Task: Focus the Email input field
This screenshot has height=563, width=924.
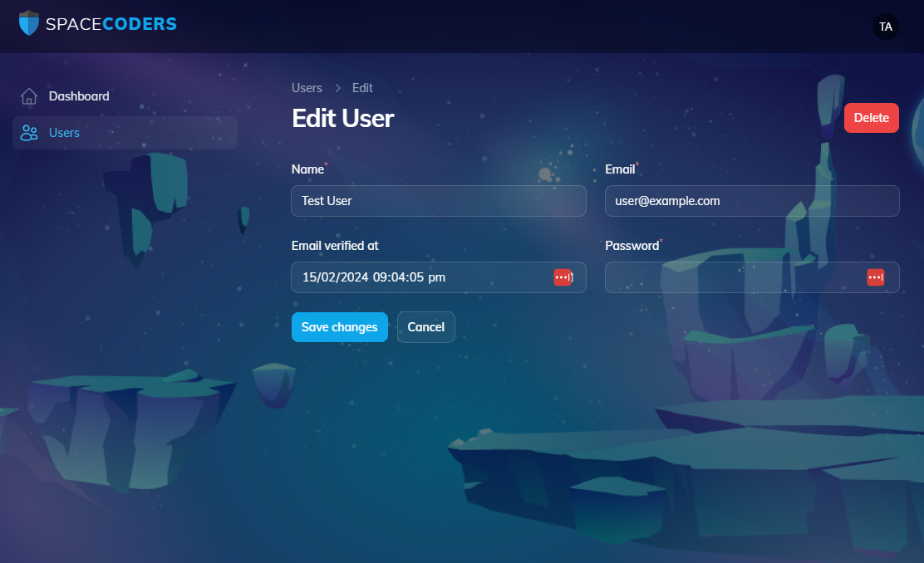Action: point(752,201)
